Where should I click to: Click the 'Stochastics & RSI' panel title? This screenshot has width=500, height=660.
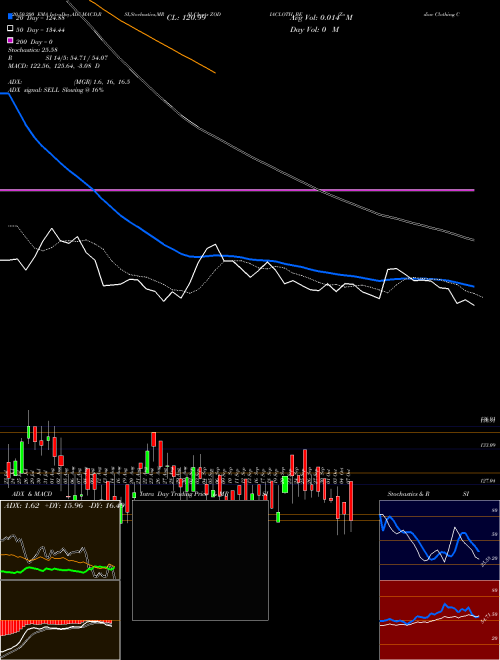[x=428, y=494]
